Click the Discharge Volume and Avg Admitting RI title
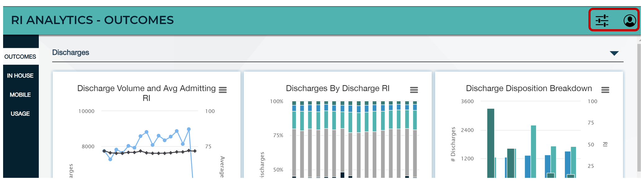 click(x=146, y=93)
